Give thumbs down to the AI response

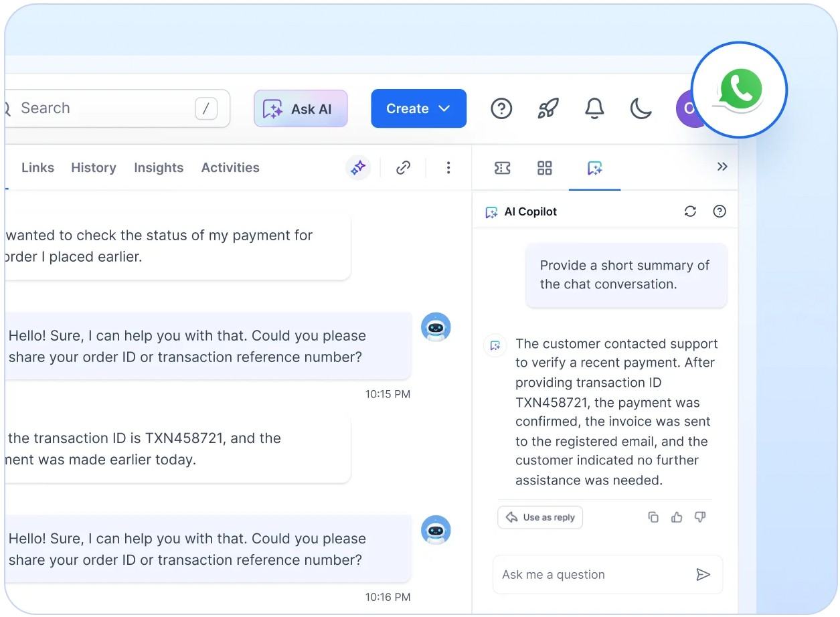tap(700, 517)
